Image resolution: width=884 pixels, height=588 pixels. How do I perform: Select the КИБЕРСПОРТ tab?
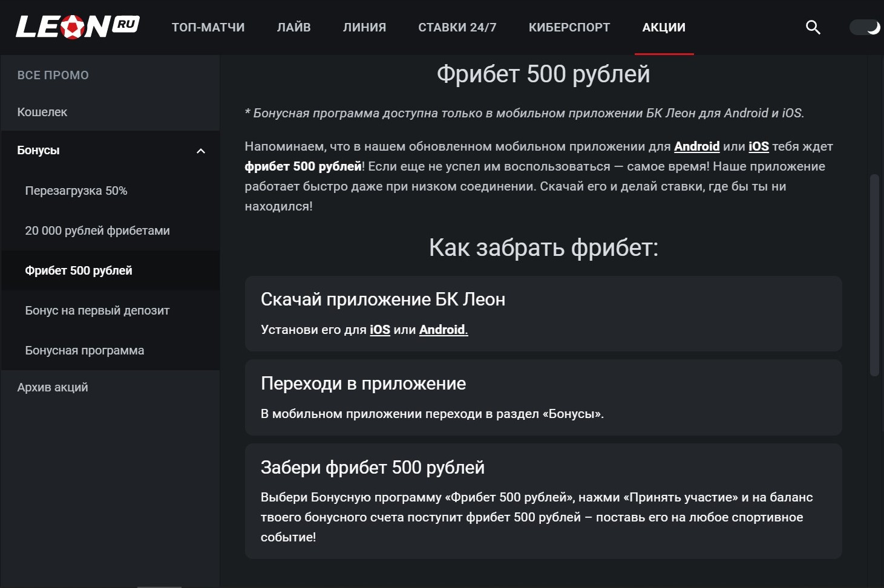coord(569,27)
